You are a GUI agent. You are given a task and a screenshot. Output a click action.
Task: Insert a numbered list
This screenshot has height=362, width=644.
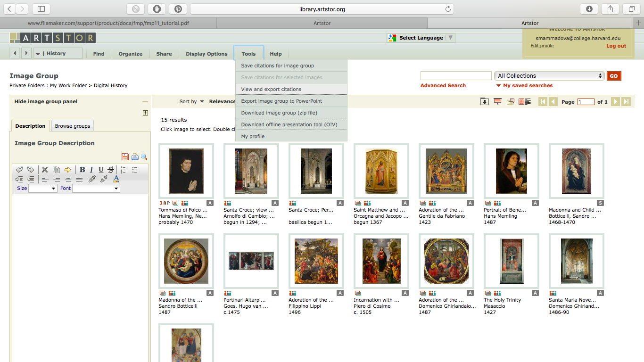[124, 170]
